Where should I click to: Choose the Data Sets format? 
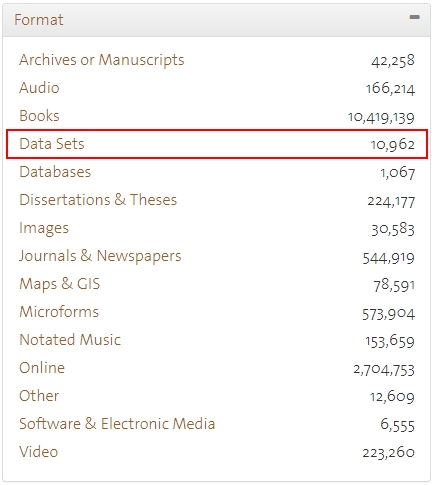52,144
